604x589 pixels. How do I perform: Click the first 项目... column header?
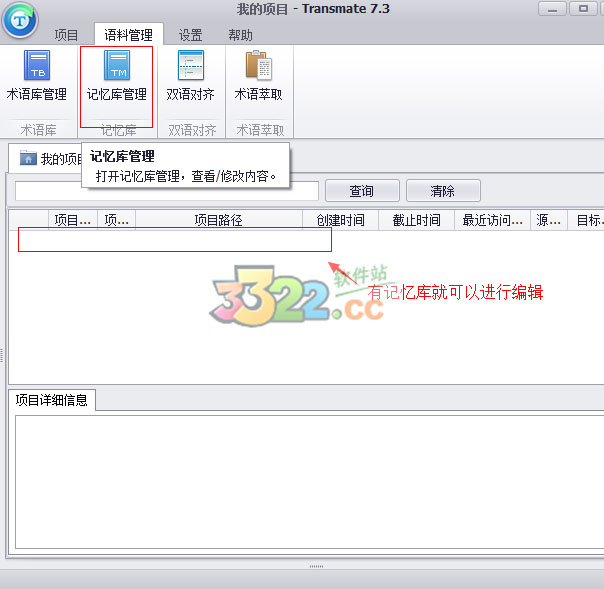click(73, 220)
